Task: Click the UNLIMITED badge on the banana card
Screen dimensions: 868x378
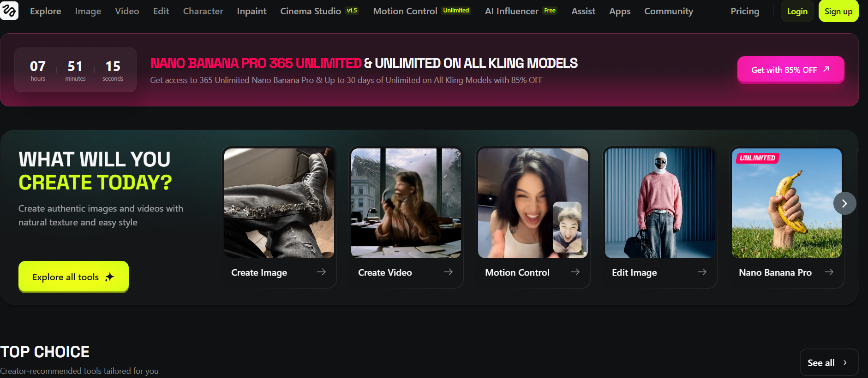Action: 757,158
